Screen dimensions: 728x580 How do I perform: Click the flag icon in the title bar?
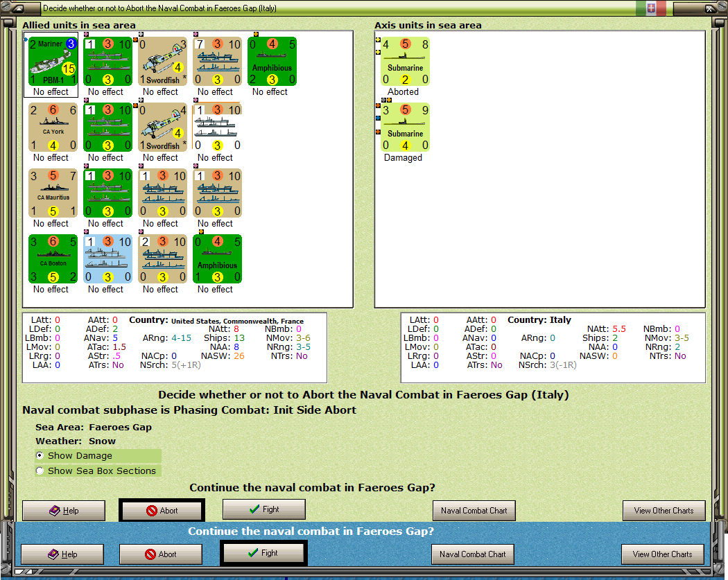click(x=651, y=8)
